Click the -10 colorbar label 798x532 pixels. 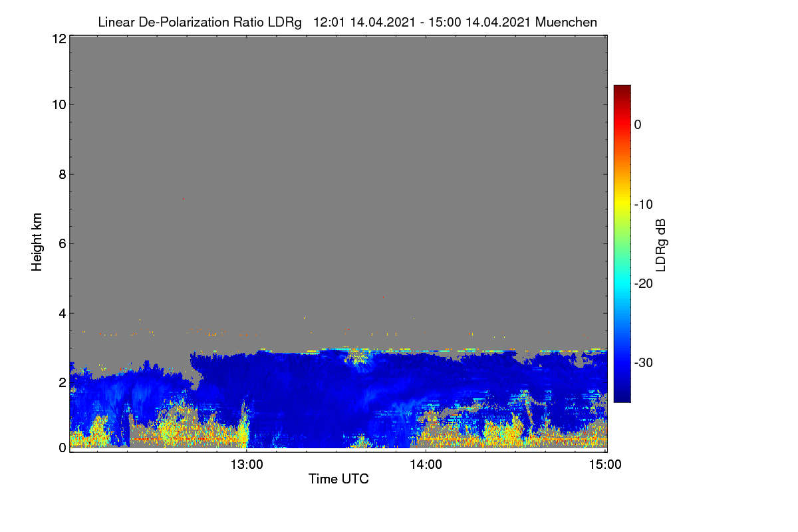point(643,204)
